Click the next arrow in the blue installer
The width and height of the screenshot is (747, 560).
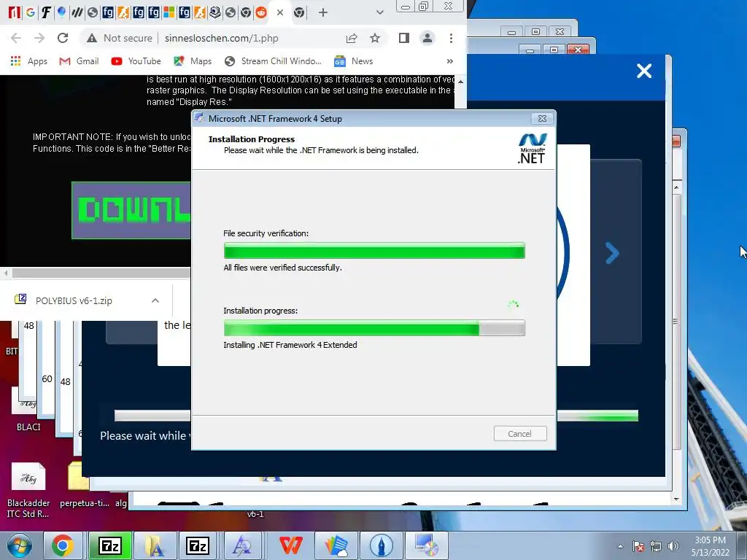pyautogui.click(x=612, y=253)
